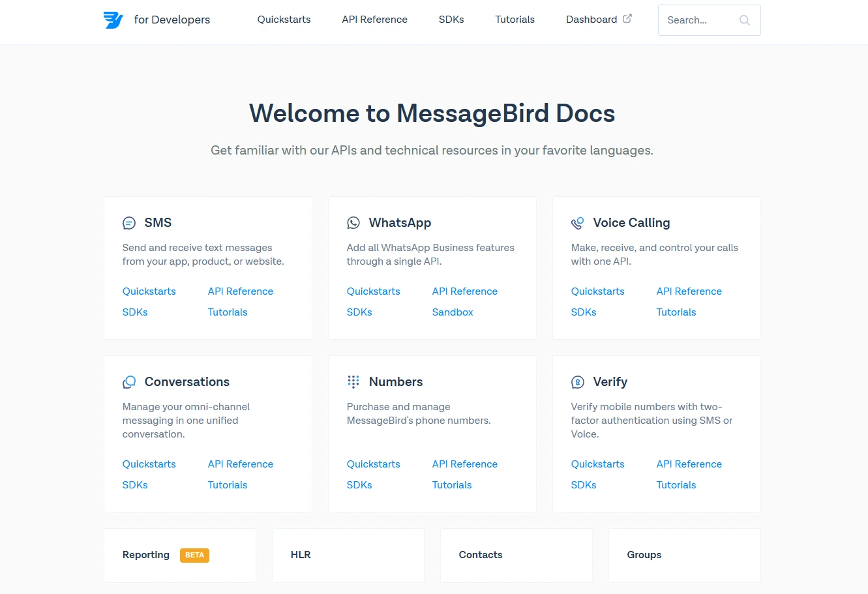Click the MessageBird bird logo
Screen dimensions: 868x594
(113, 20)
